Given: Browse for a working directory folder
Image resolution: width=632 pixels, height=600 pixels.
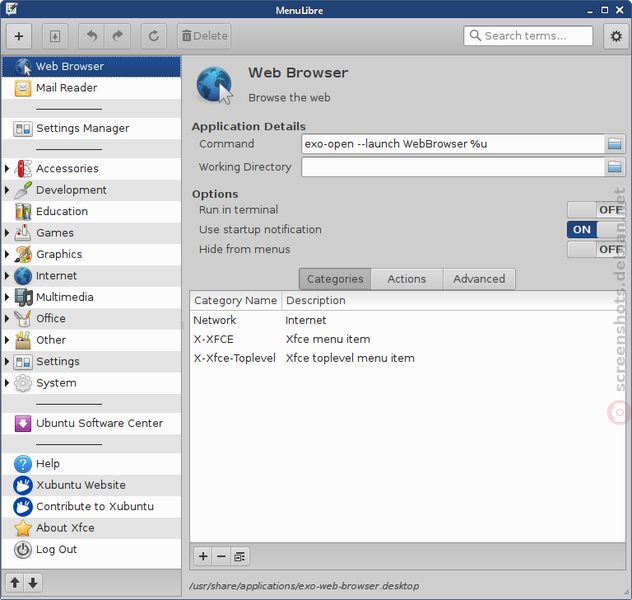Looking at the screenshot, I should (614, 167).
